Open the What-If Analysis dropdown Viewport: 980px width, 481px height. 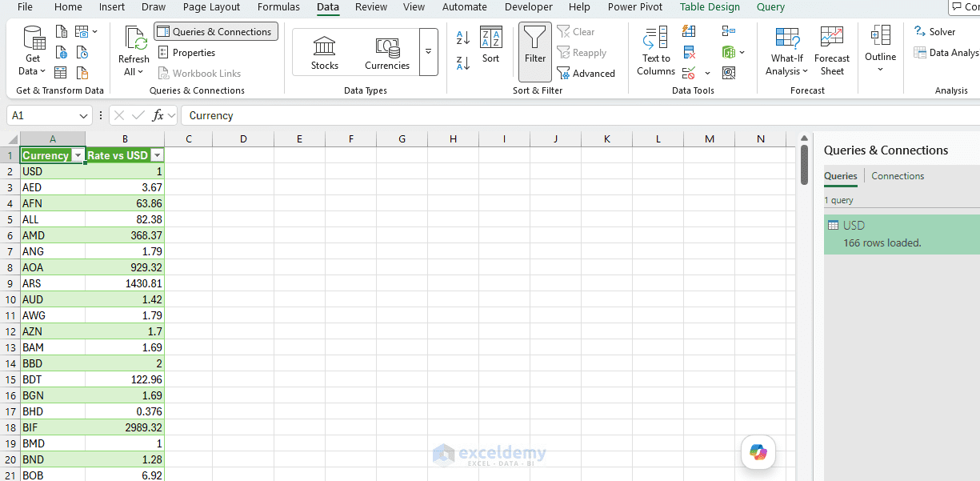(x=805, y=71)
